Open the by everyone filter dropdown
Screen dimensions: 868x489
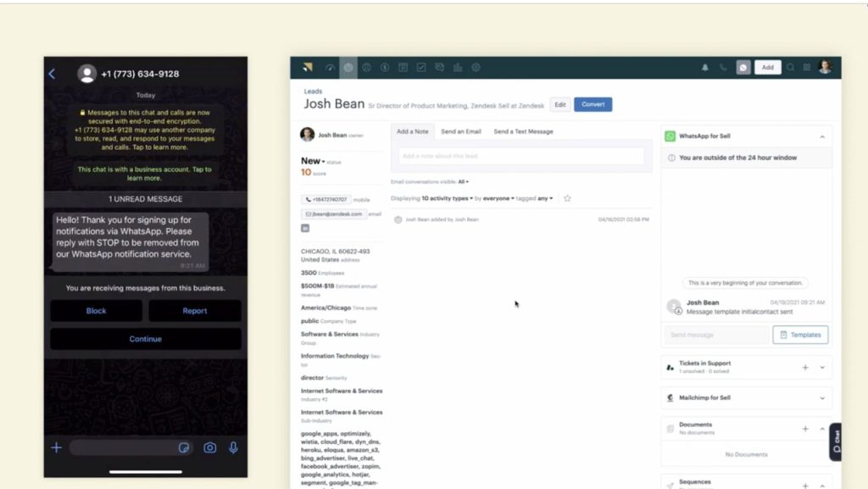click(498, 198)
